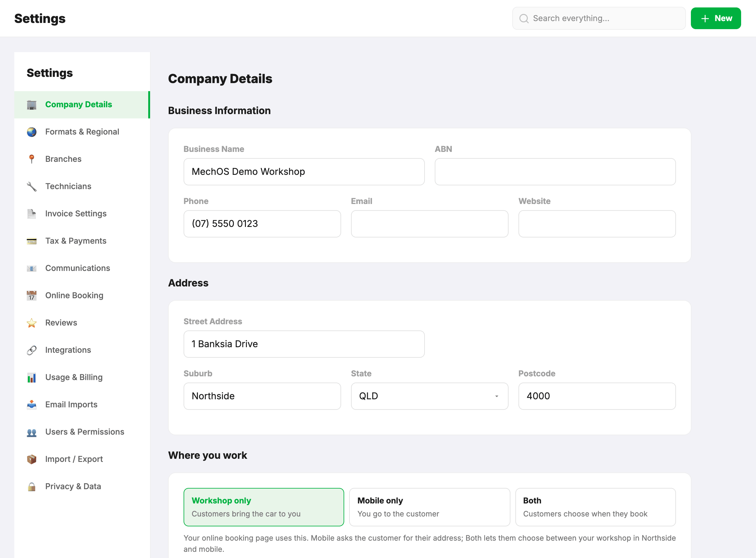Click the Privacy & Data lock icon
This screenshot has width=756, height=558.
click(x=31, y=487)
